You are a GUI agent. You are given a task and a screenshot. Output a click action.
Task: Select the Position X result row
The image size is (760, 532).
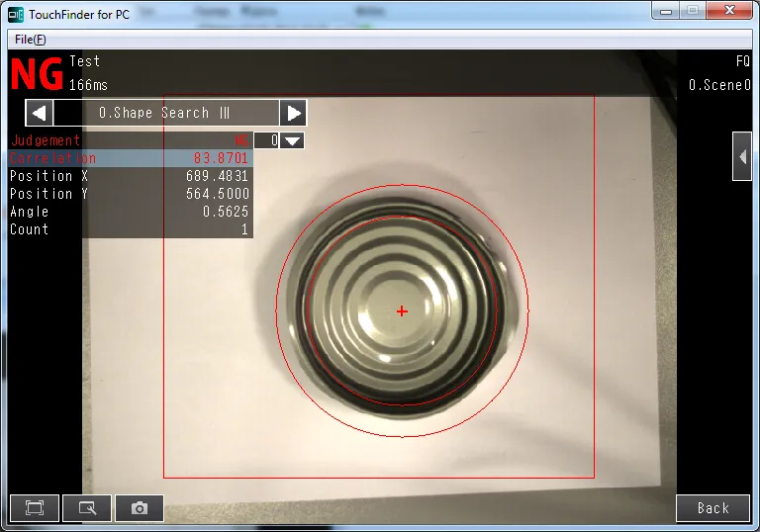129,176
